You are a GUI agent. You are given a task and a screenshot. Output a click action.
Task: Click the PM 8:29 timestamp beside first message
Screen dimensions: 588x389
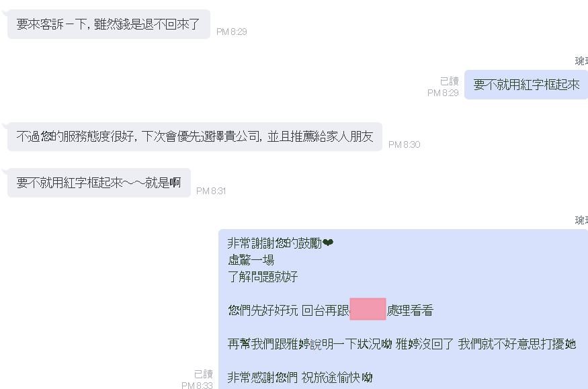(231, 32)
